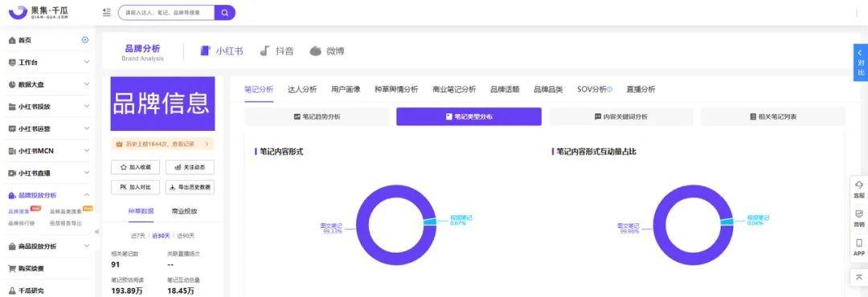
Task: Expand the 小红书直播 menu chevron
Action: [x=86, y=173]
